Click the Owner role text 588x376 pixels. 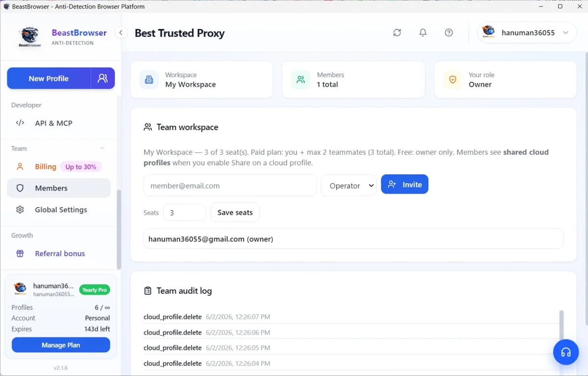pyautogui.click(x=480, y=84)
